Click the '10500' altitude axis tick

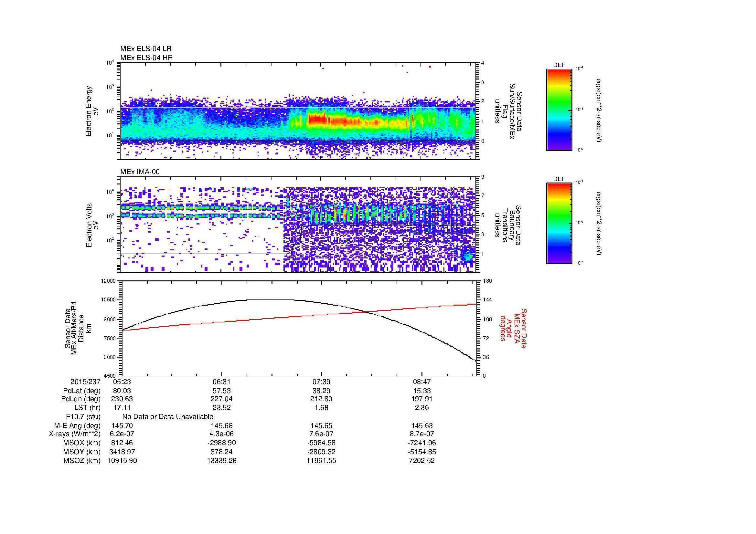[109, 300]
